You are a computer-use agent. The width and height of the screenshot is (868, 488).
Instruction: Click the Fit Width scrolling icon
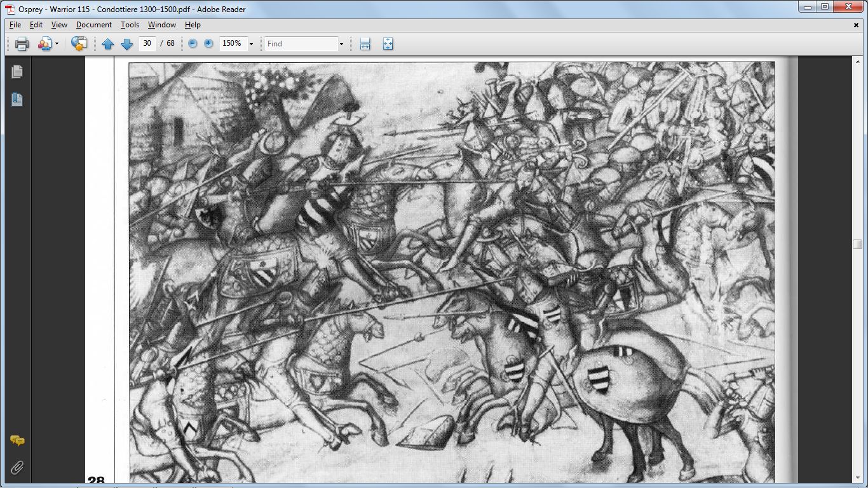365,44
